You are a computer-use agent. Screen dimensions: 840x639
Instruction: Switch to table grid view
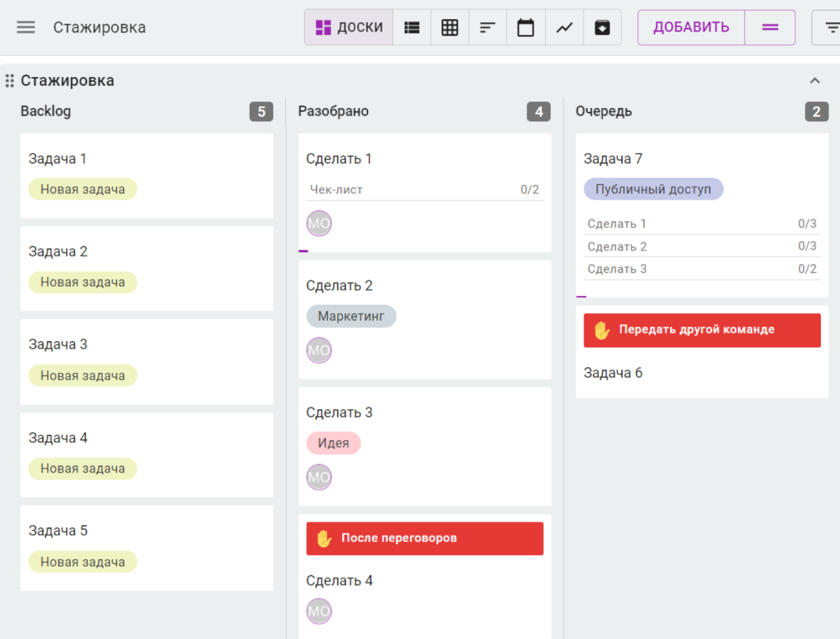450,27
